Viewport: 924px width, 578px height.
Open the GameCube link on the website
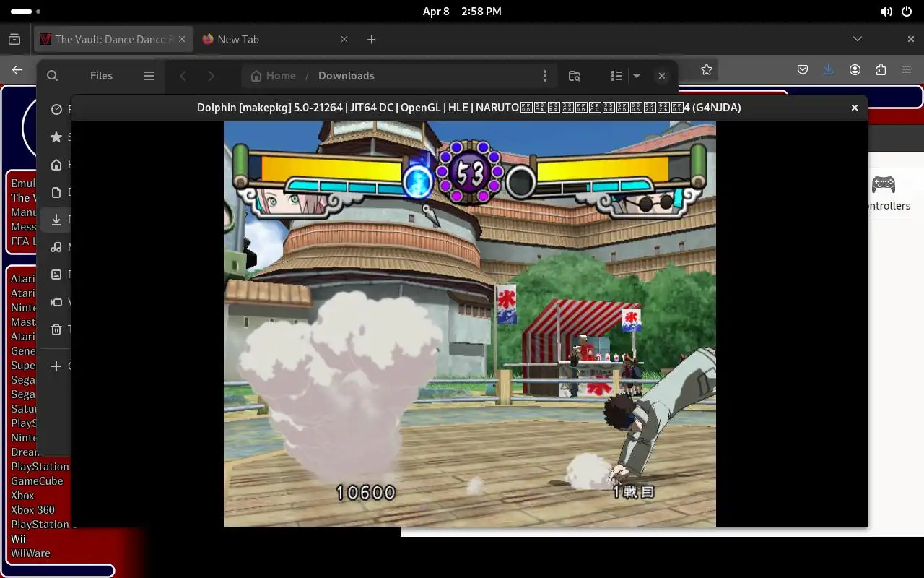(x=37, y=481)
